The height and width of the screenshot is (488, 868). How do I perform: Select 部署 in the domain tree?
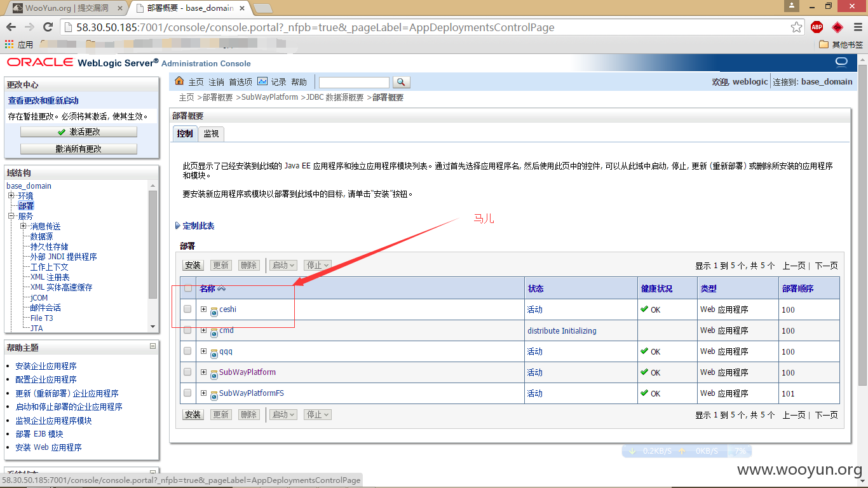coord(26,205)
